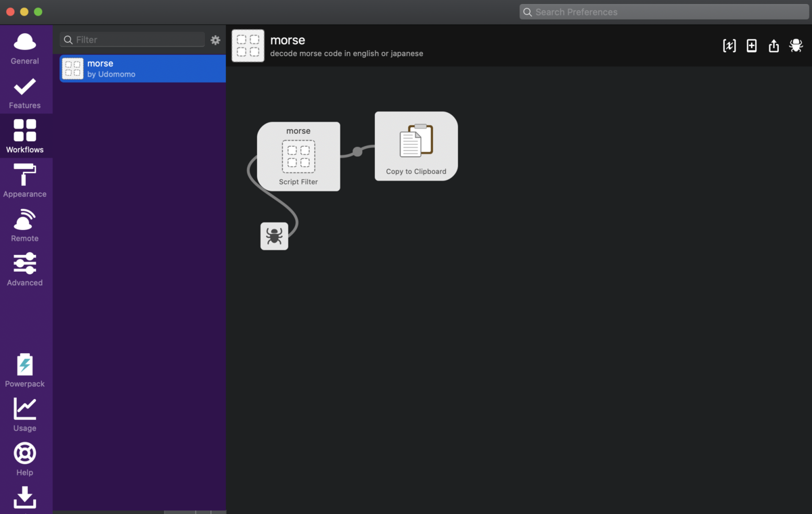Click the Update download icon in sidebar
The height and width of the screenshot is (514, 812).
point(25,498)
